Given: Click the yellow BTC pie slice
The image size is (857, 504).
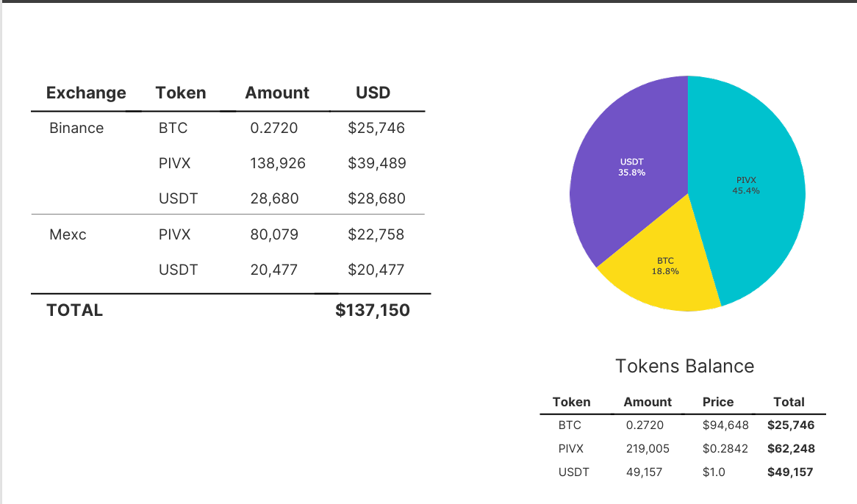Looking at the screenshot, I should click(664, 267).
